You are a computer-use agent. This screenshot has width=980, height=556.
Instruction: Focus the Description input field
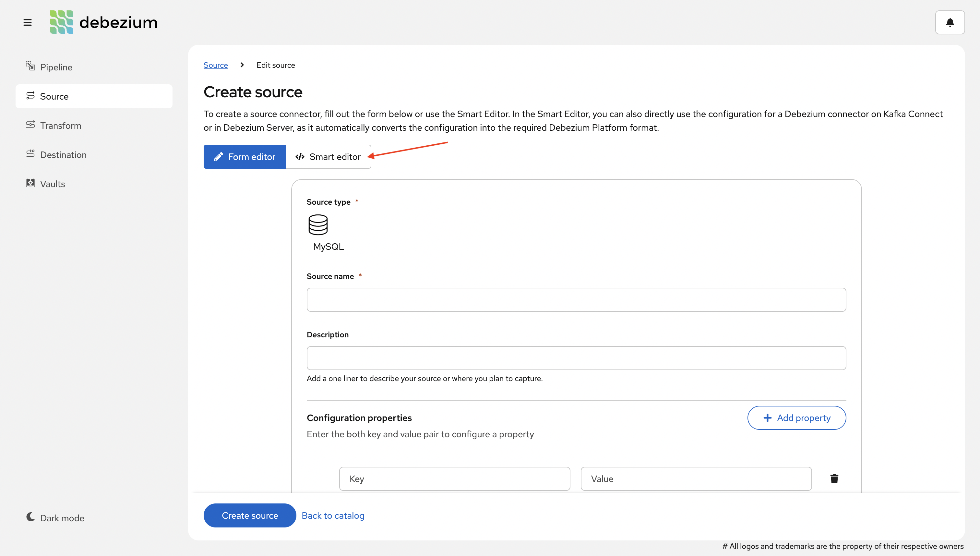coord(576,358)
